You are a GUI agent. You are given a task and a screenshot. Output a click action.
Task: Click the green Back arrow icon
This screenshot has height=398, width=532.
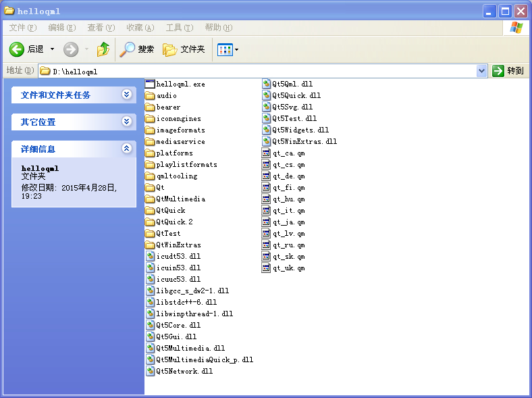point(16,49)
